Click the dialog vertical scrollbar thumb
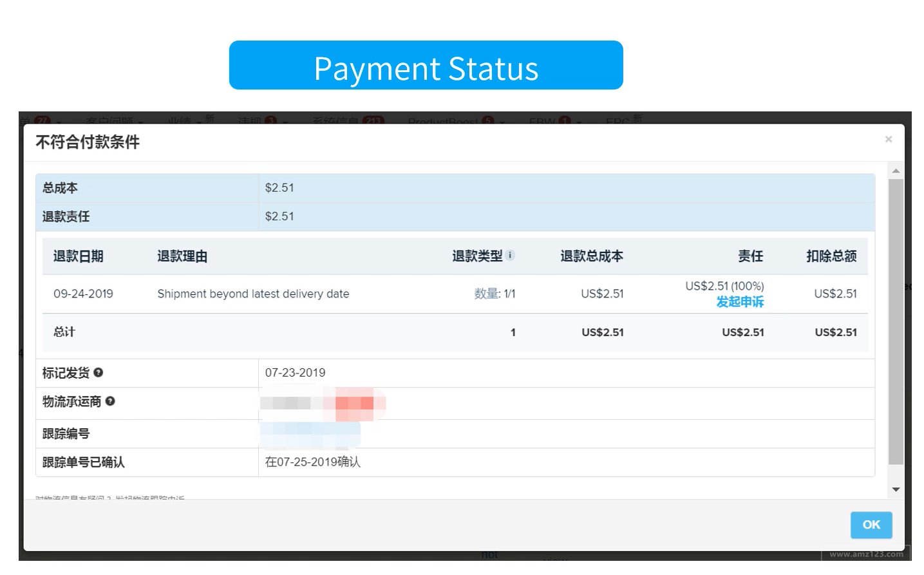This screenshot has height=575, width=924. 896,321
